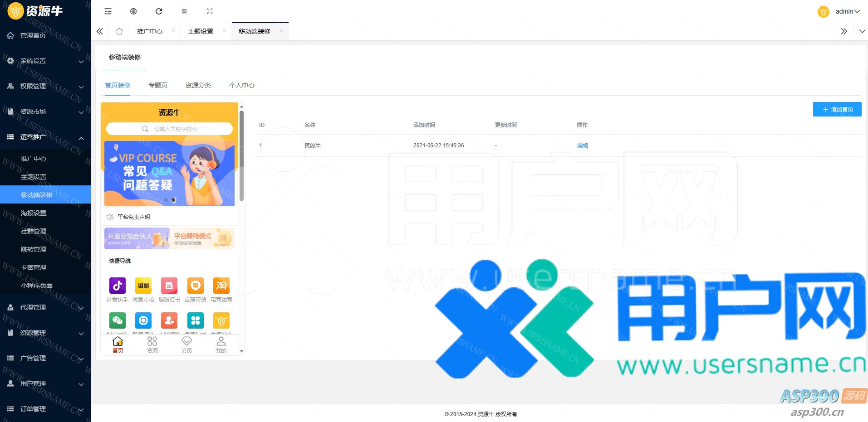
Task: Open tab options dropdown chevron at right
Action: 862,31
